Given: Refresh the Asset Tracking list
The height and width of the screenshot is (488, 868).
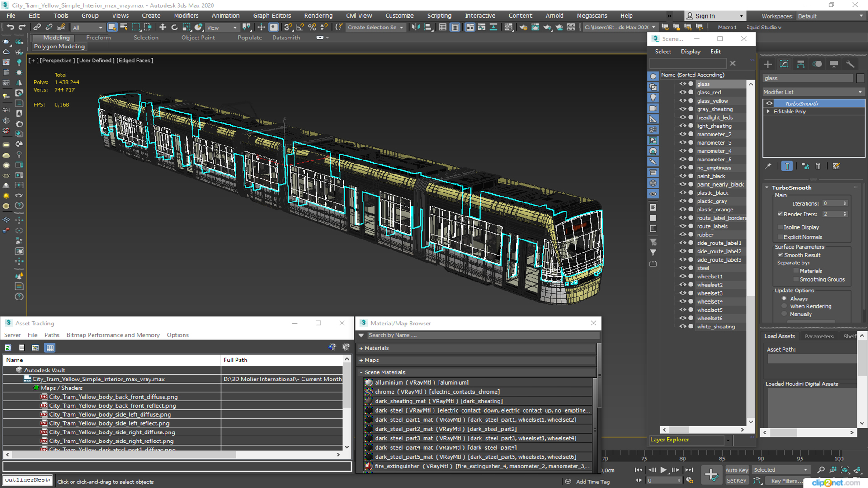Looking at the screenshot, I should tap(8, 347).
